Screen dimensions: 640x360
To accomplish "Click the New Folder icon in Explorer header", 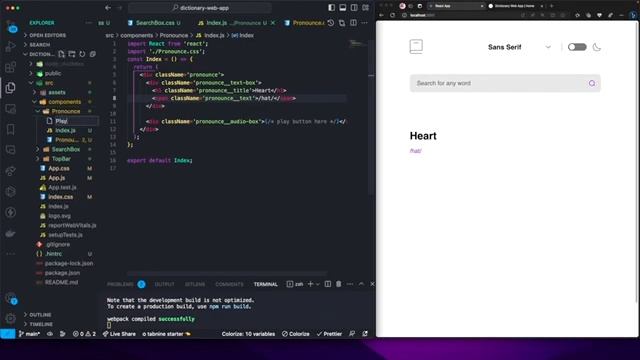I will (x=72, y=54).
